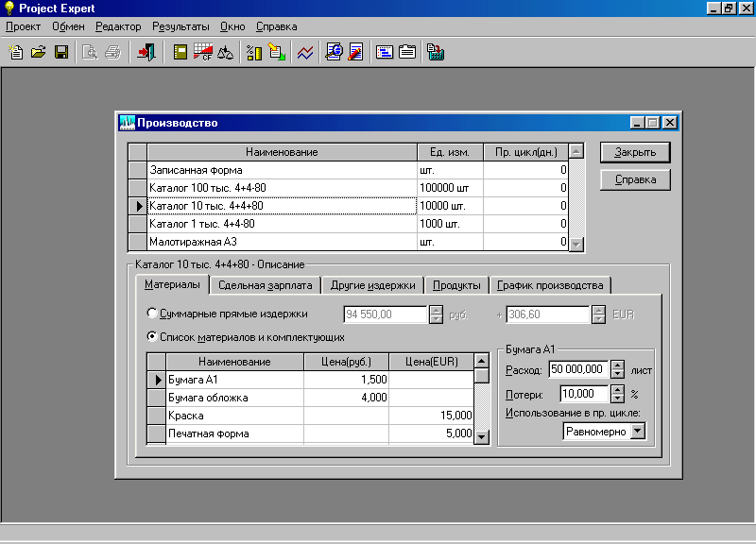Click the руб. cost spinner arrows
Screen dimensions: 756x544
436,314
